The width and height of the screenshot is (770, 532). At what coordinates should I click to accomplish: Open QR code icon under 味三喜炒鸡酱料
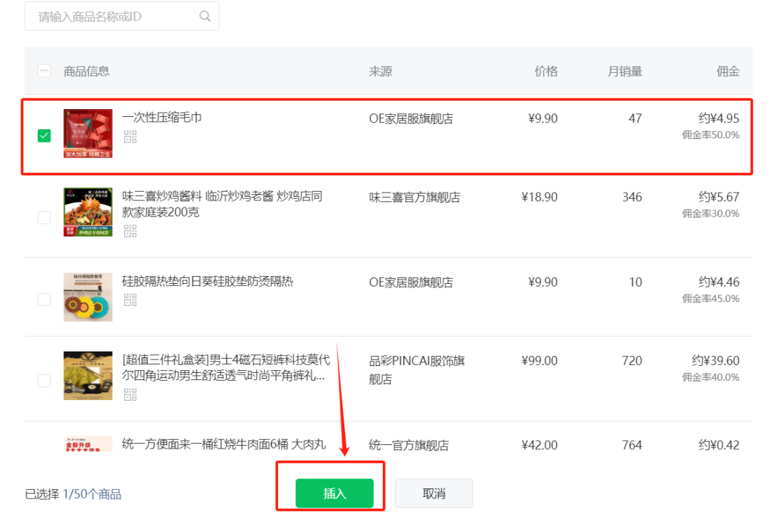[130, 231]
